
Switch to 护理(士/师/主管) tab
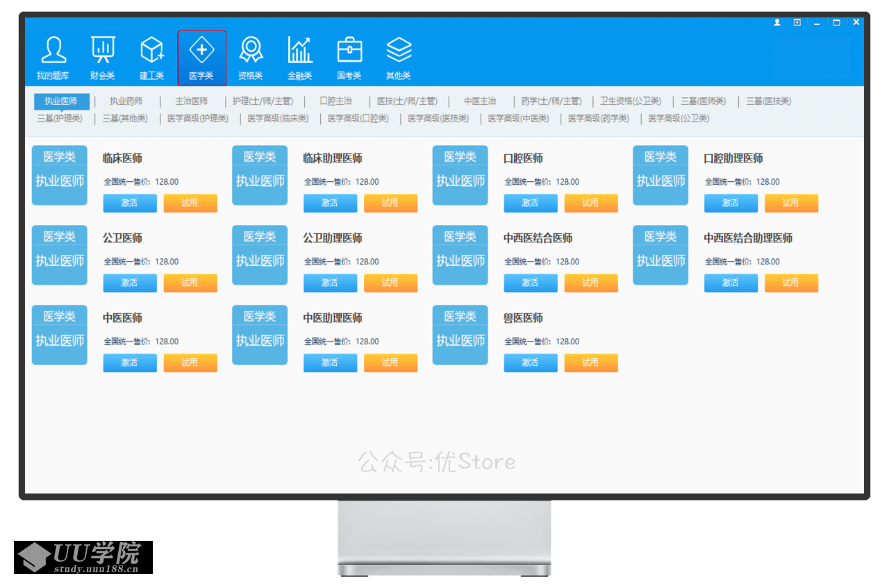click(263, 101)
